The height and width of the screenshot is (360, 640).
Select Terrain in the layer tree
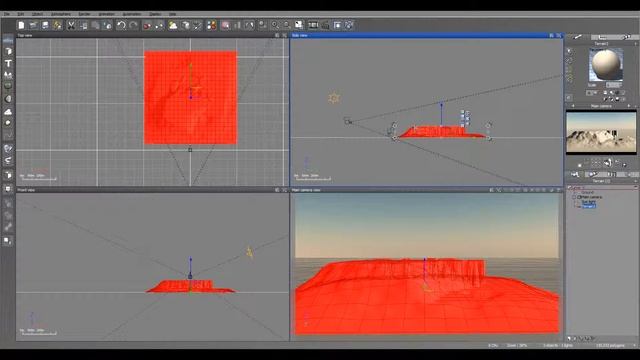[x=589, y=207]
